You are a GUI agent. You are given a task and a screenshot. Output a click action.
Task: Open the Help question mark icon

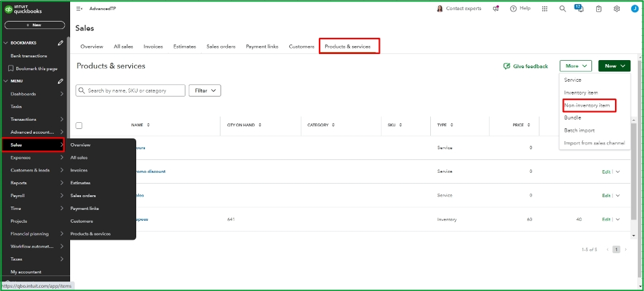(513, 9)
